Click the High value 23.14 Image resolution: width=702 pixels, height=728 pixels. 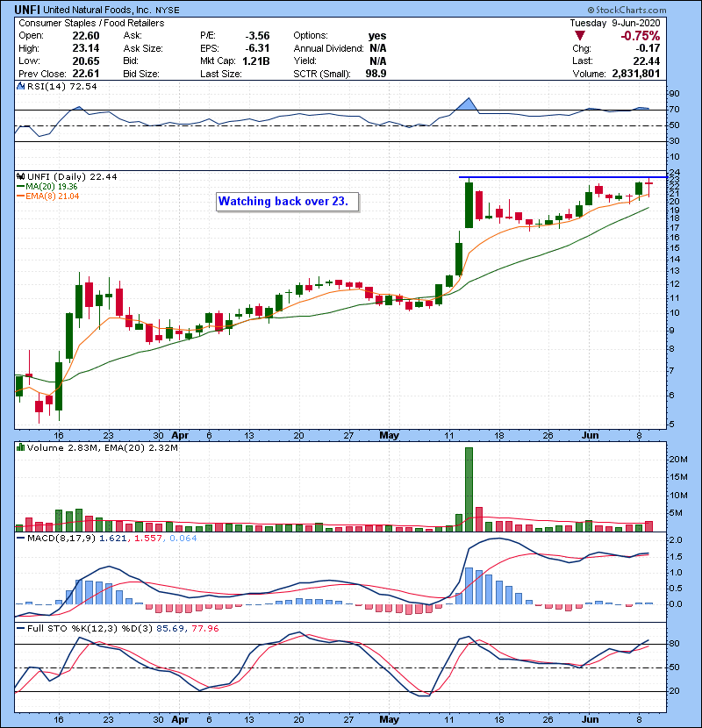click(x=86, y=48)
